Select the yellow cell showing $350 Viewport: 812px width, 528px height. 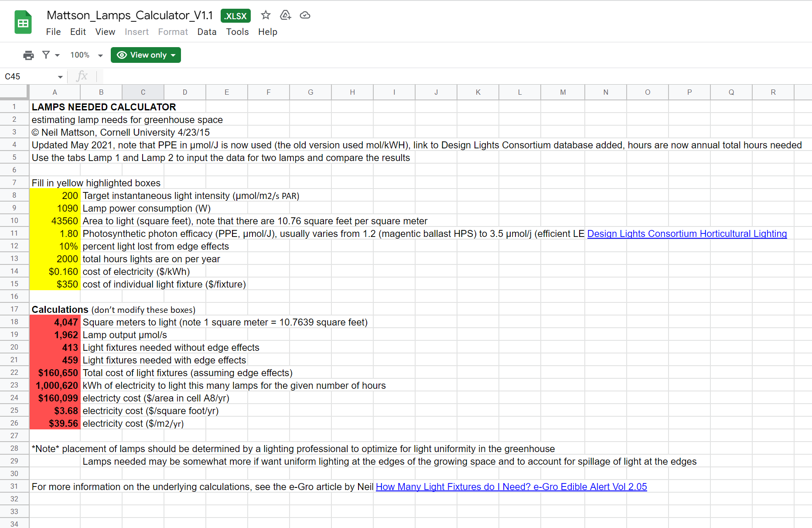click(55, 284)
